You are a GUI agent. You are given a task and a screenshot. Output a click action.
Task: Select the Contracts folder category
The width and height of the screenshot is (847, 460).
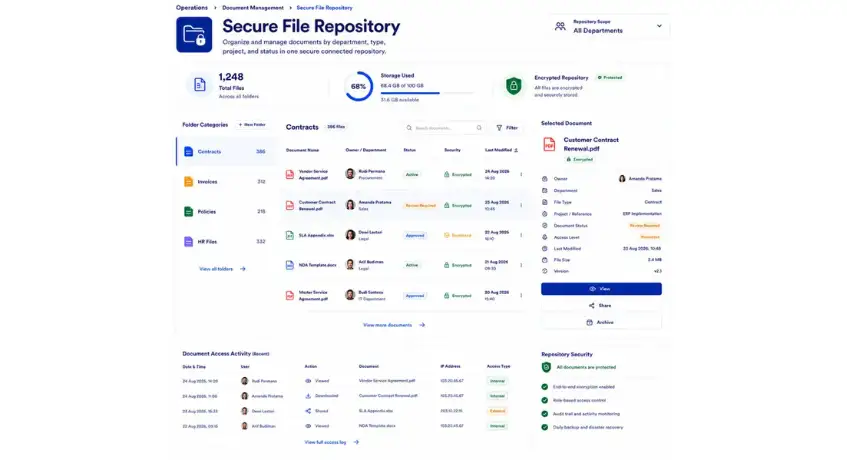tap(226, 152)
